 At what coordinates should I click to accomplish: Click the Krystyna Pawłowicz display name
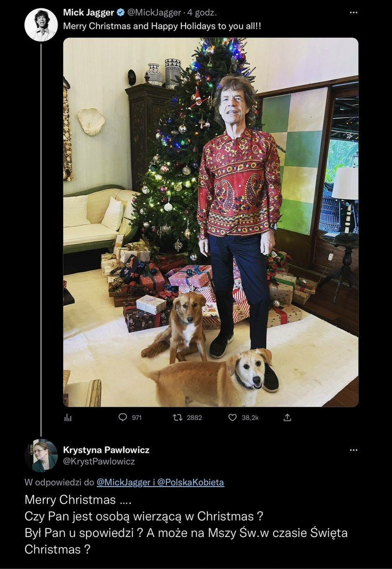pos(106,450)
